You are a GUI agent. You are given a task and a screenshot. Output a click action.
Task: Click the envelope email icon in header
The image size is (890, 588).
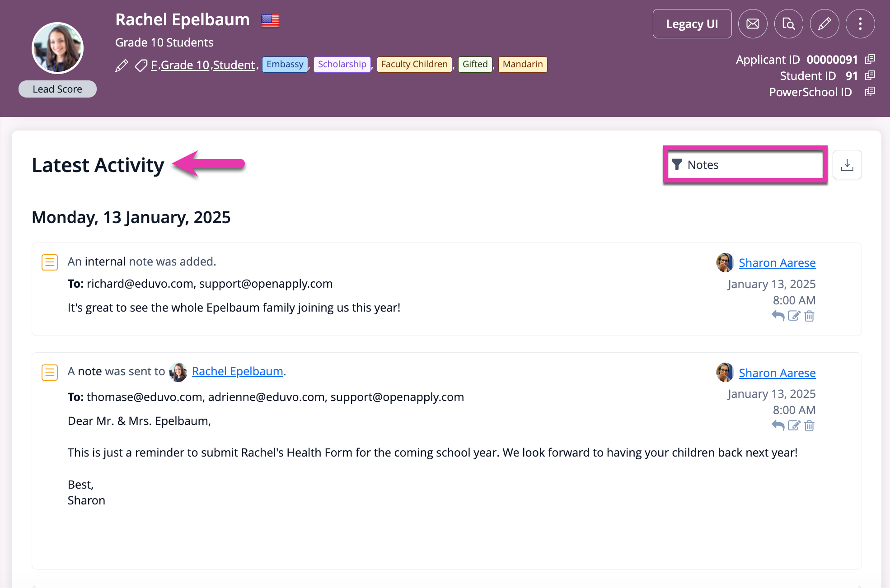753,24
